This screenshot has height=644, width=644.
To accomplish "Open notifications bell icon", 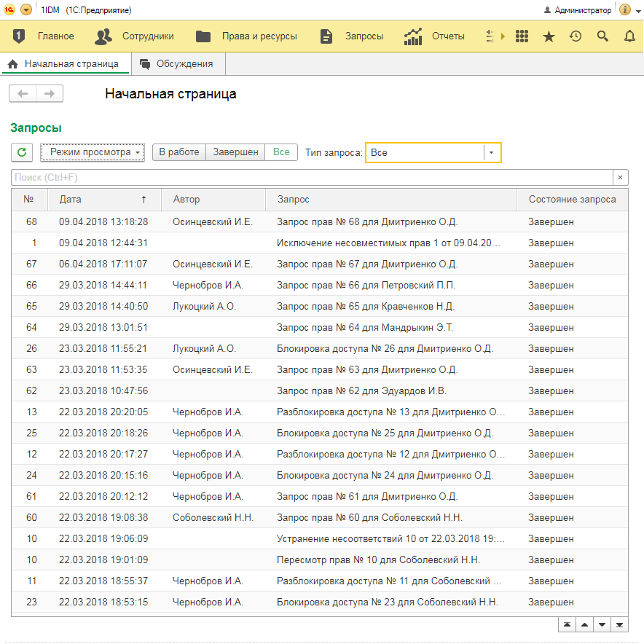I will click(x=629, y=36).
